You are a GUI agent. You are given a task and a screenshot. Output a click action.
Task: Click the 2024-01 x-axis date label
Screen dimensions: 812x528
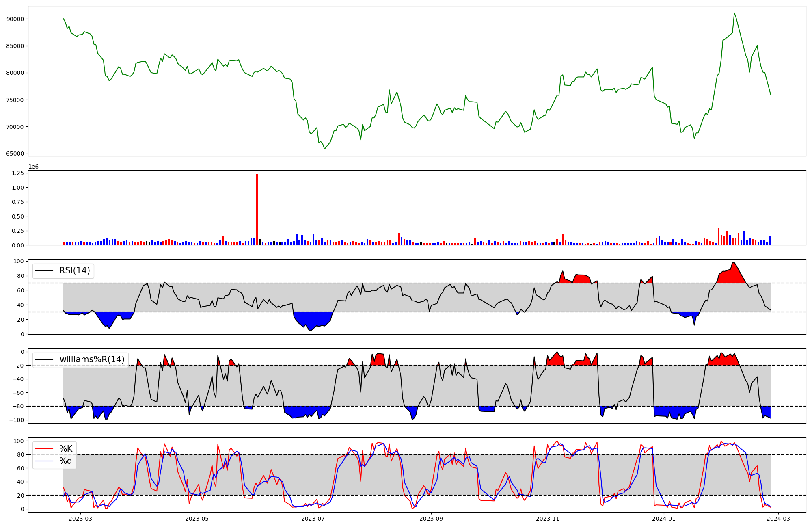pyautogui.click(x=664, y=518)
